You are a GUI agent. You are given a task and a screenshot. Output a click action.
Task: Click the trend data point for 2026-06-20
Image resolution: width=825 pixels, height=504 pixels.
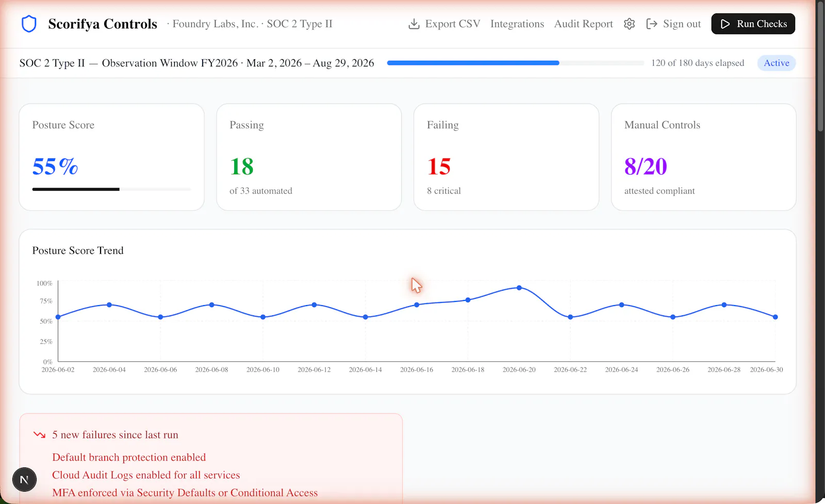point(519,288)
